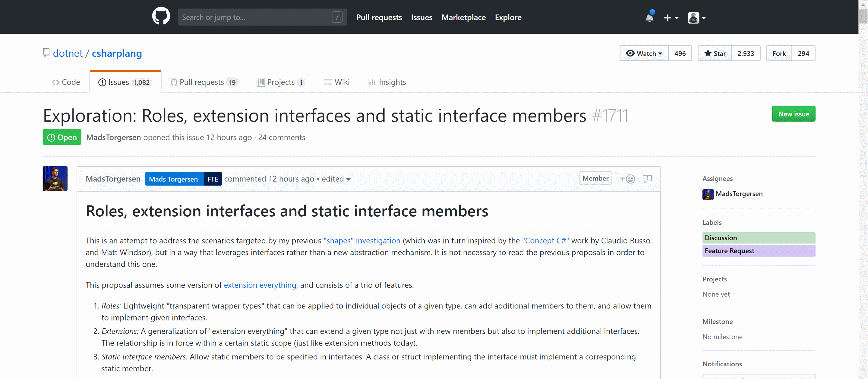Star the csharplang repository
The width and height of the screenshot is (868, 379).
tap(715, 53)
